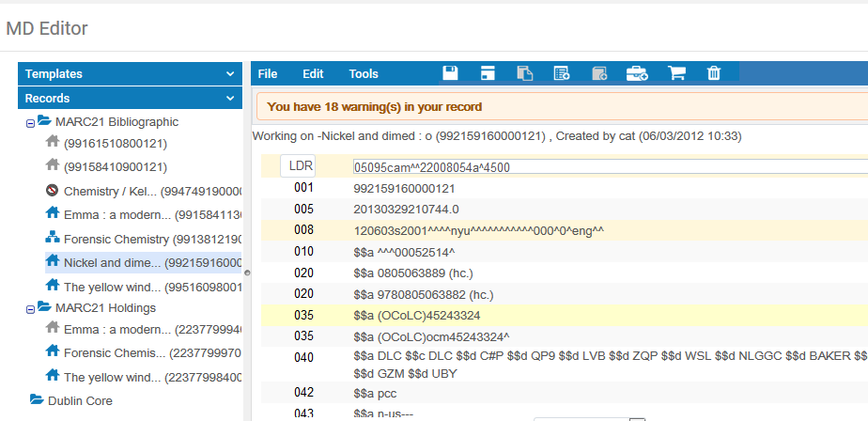The width and height of the screenshot is (868, 421).
Task: Click the split editor window icon
Action: tap(488, 73)
